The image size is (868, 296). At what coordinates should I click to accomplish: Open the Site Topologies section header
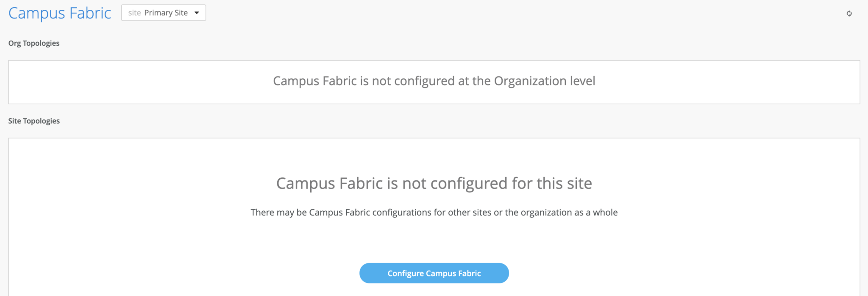pos(34,121)
